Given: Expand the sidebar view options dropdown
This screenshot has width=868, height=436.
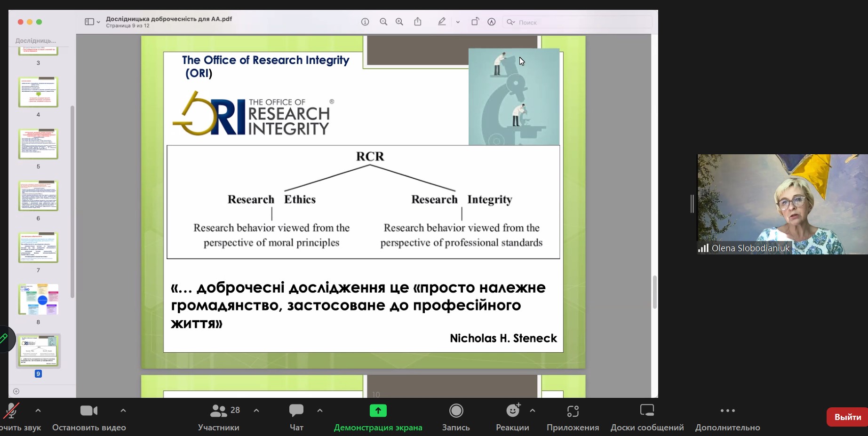Looking at the screenshot, I should tap(92, 22).
